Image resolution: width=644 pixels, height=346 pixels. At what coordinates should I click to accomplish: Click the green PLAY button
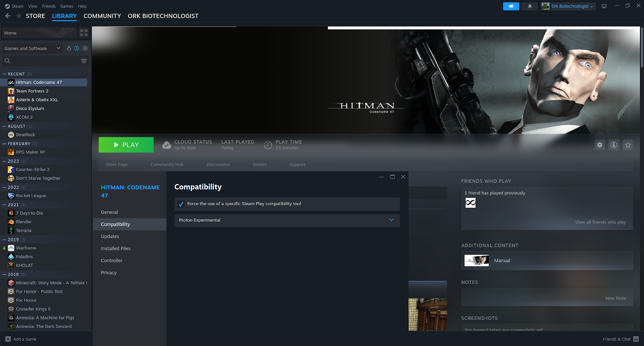126,145
